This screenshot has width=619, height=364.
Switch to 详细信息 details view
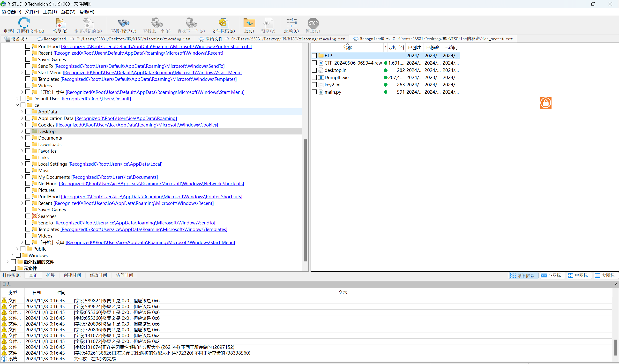click(523, 275)
